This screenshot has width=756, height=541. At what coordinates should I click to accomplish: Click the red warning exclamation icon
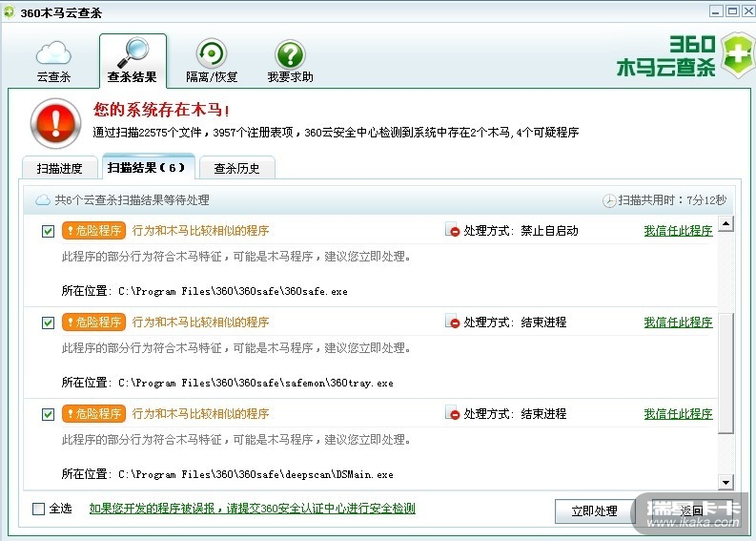point(55,123)
